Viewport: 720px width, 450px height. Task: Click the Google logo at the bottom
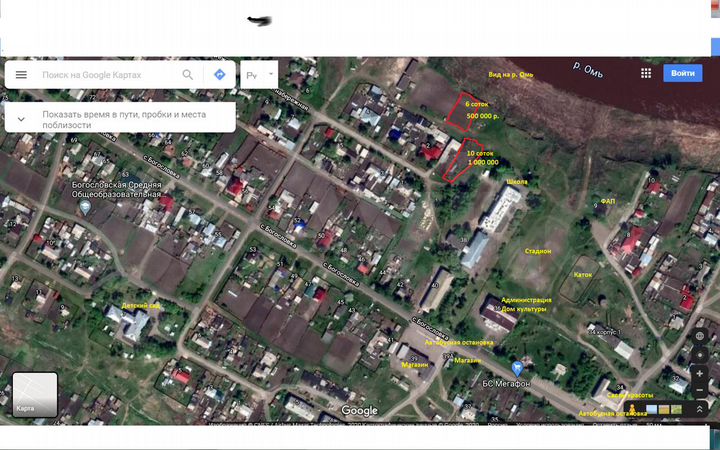359,411
